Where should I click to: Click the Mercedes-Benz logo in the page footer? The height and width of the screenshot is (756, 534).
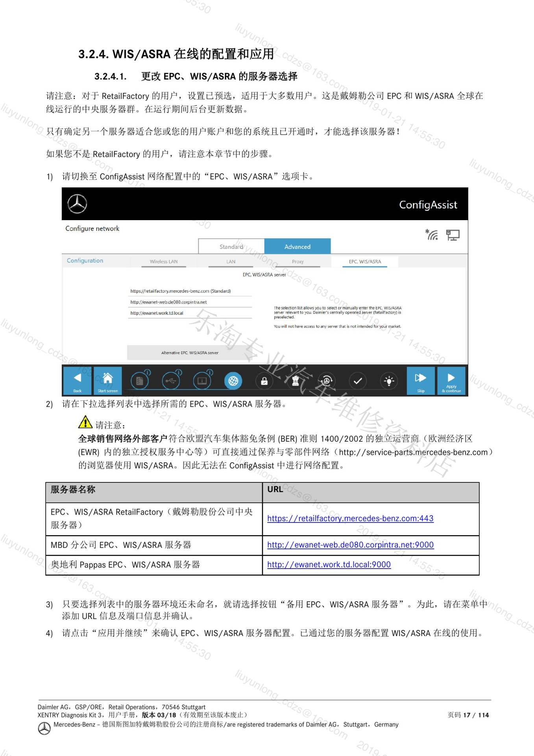pos(44,728)
